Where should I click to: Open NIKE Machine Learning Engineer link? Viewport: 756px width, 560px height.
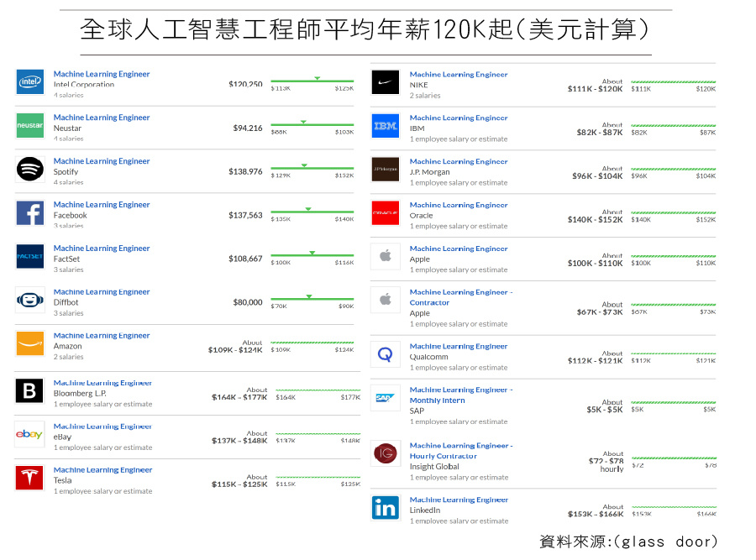coord(459,74)
